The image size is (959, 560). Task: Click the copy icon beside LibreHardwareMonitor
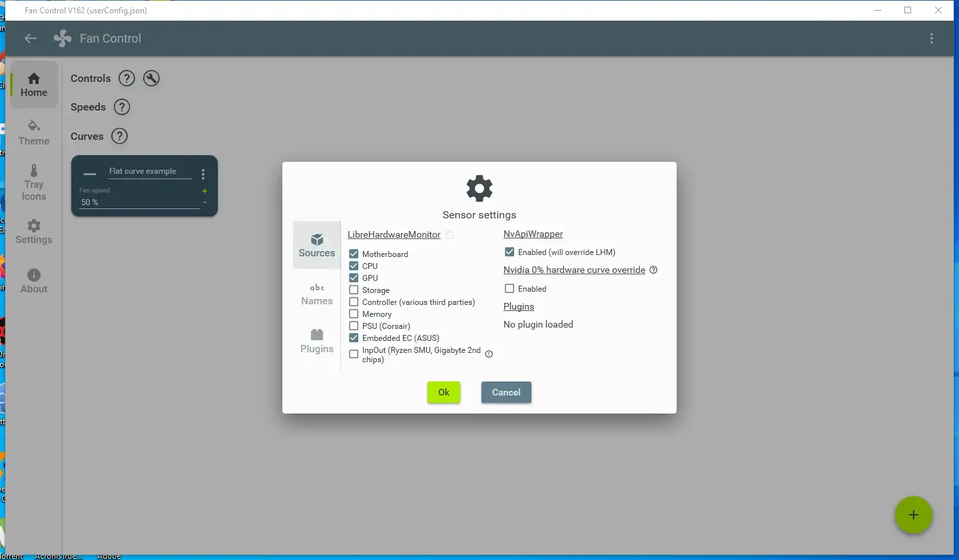click(x=450, y=235)
